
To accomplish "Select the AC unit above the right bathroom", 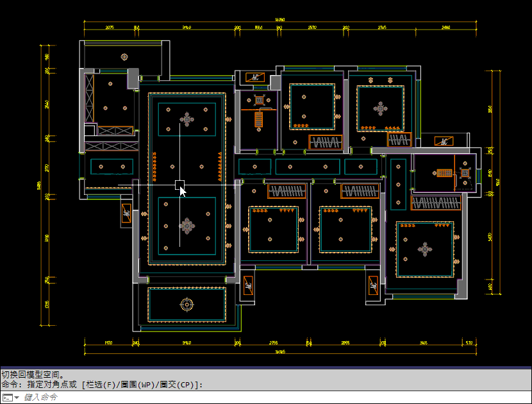I will [442, 141].
